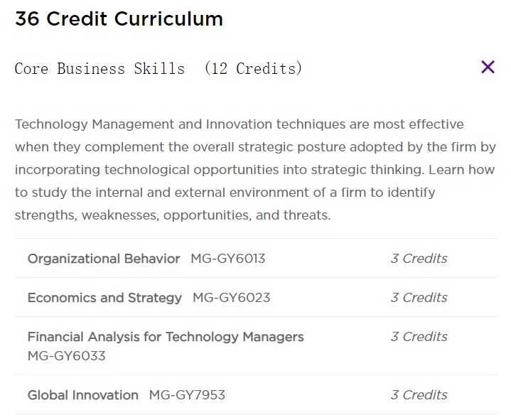
Task: Click the (12 Credits) label in the section header
Action: click(253, 69)
